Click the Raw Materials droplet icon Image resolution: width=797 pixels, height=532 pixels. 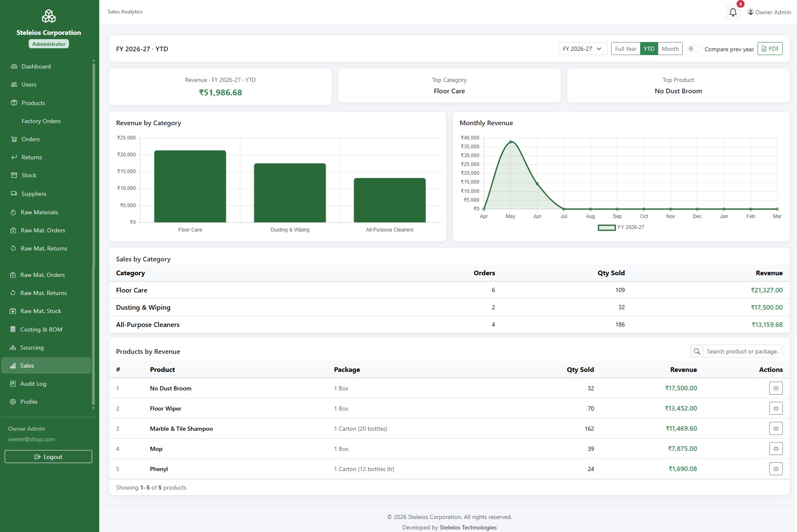[x=13, y=212]
